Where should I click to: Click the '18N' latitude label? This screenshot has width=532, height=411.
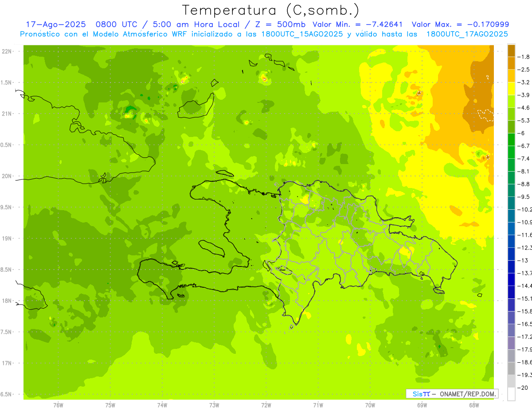[7, 301]
